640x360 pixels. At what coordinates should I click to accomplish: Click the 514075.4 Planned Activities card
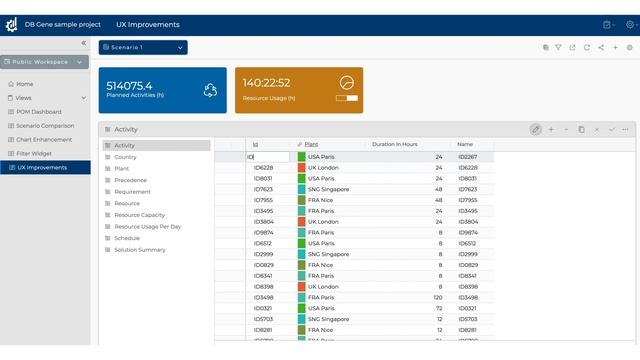click(162, 90)
